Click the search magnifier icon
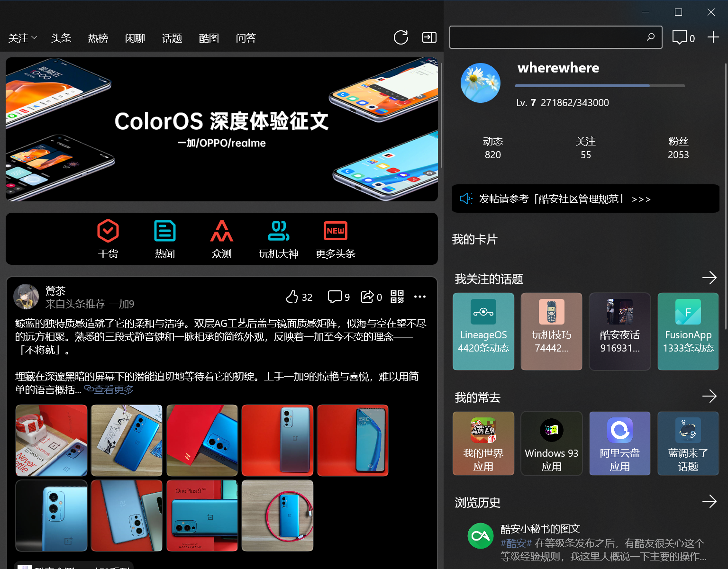 point(651,37)
